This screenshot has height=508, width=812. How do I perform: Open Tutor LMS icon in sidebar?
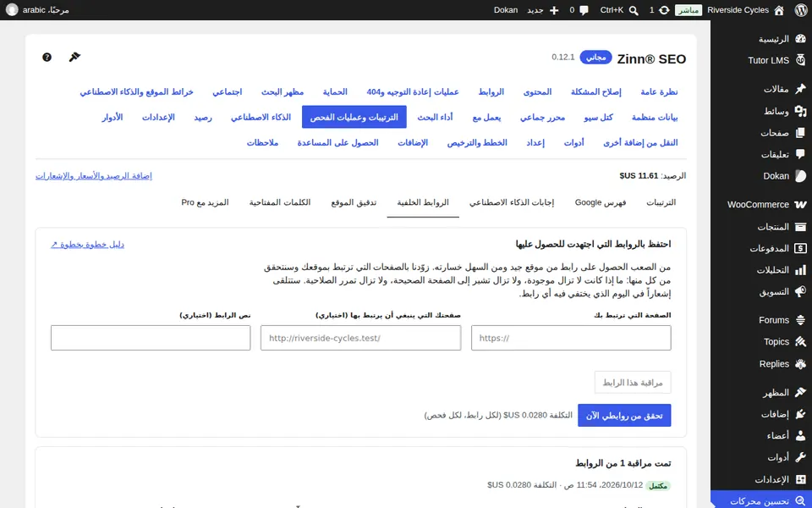[x=801, y=60]
